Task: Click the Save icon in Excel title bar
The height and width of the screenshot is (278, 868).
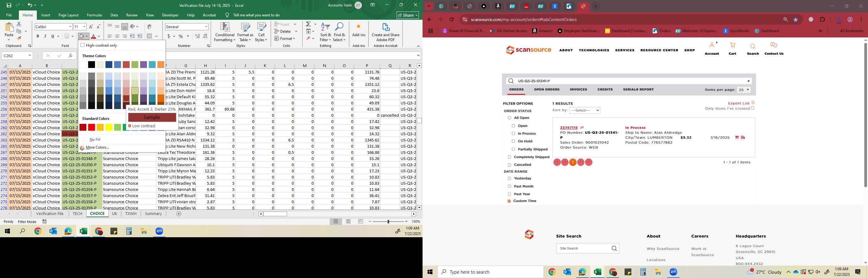Action: (x=9, y=5)
